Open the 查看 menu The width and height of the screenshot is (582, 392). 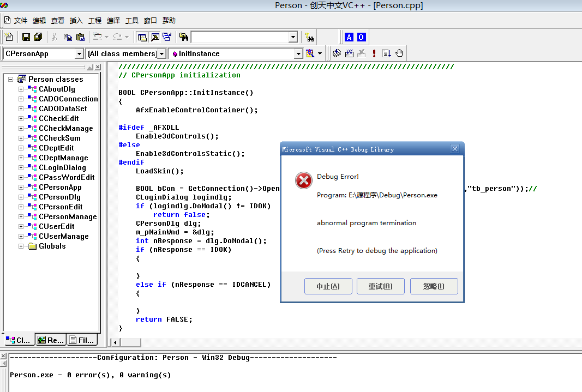click(58, 20)
